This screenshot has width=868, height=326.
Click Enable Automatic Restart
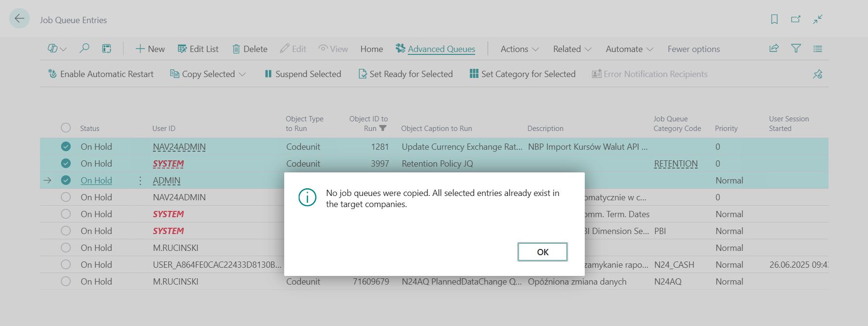(x=101, y=74)
